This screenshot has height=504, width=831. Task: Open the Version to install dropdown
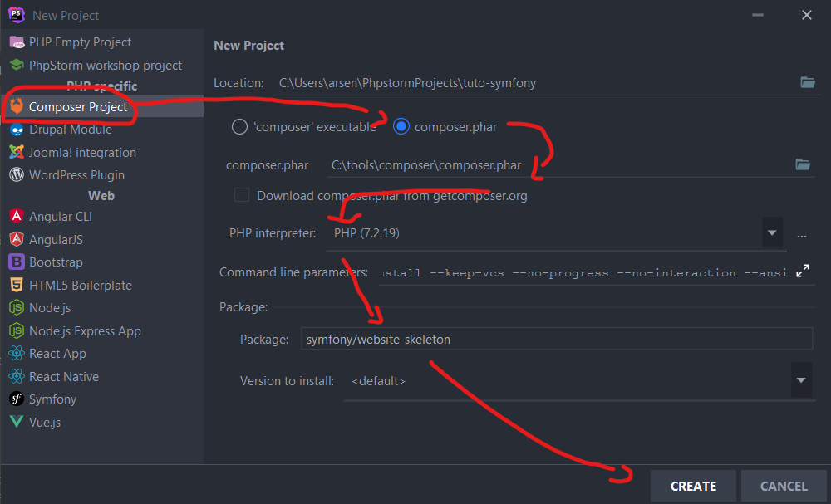801,381
